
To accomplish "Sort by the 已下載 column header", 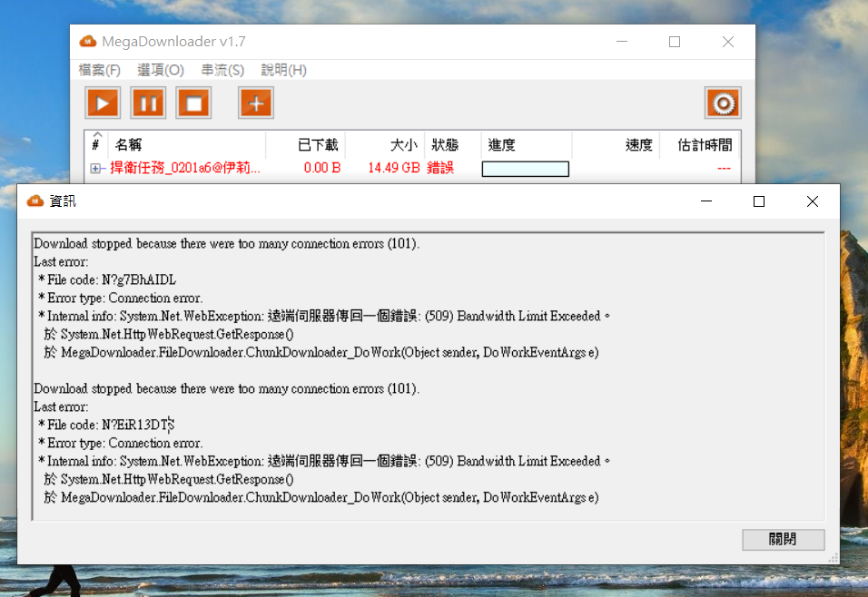I will pos(306,145).
